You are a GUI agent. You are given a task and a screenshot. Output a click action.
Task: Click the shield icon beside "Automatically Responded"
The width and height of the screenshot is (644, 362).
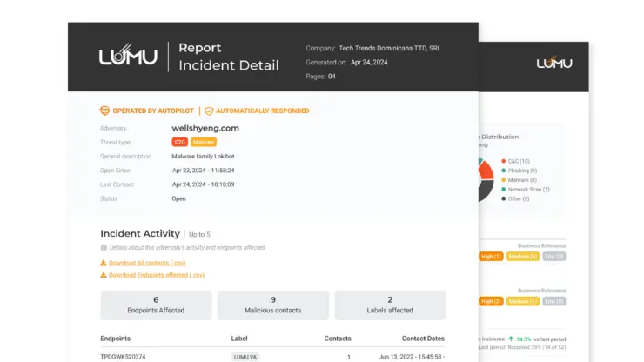[x=209, y=111]
